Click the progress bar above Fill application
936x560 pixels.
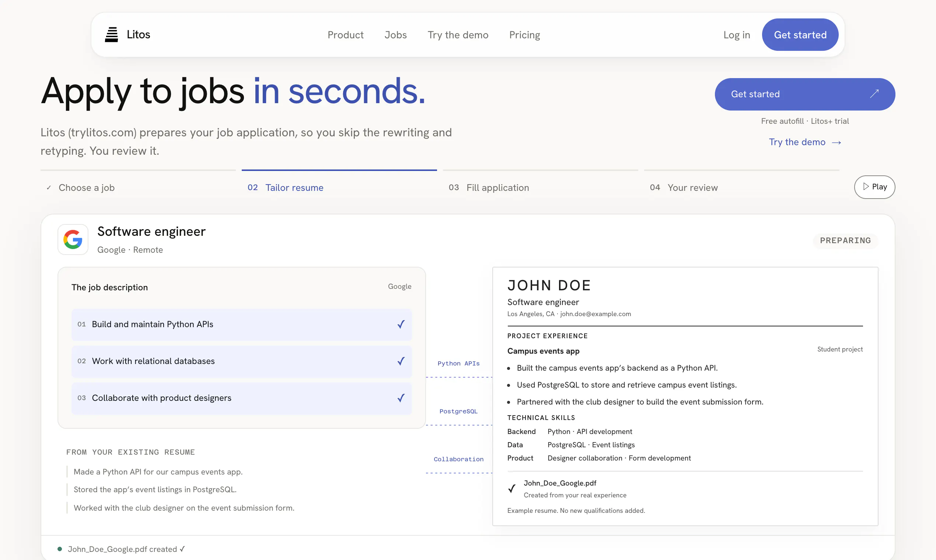pyautogui.click(x=541, y=170)
